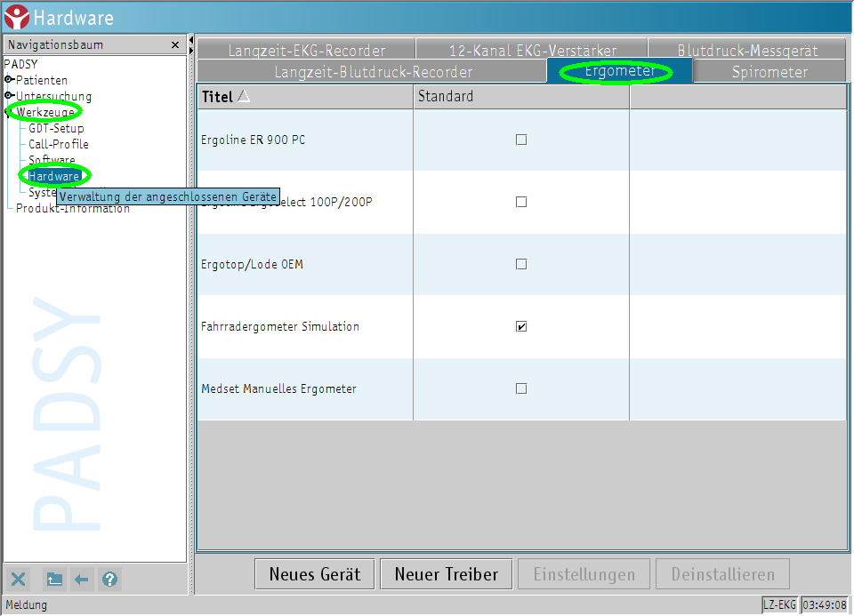
Task: Select GDT-Setup in the navigation tree
Action: pyautogui.click(x=56, y=128)
